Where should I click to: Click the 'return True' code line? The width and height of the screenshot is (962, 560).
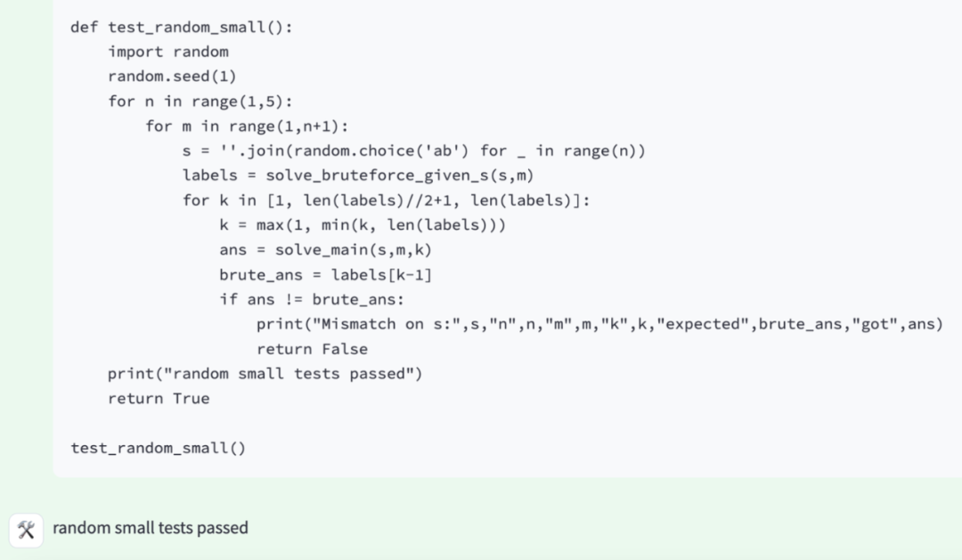(x=159, y=399)
